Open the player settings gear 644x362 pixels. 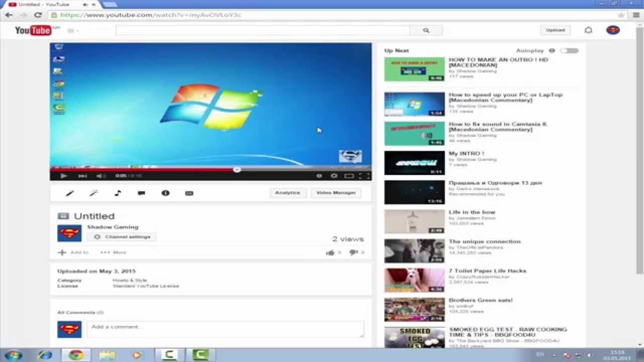coord(334,176)
